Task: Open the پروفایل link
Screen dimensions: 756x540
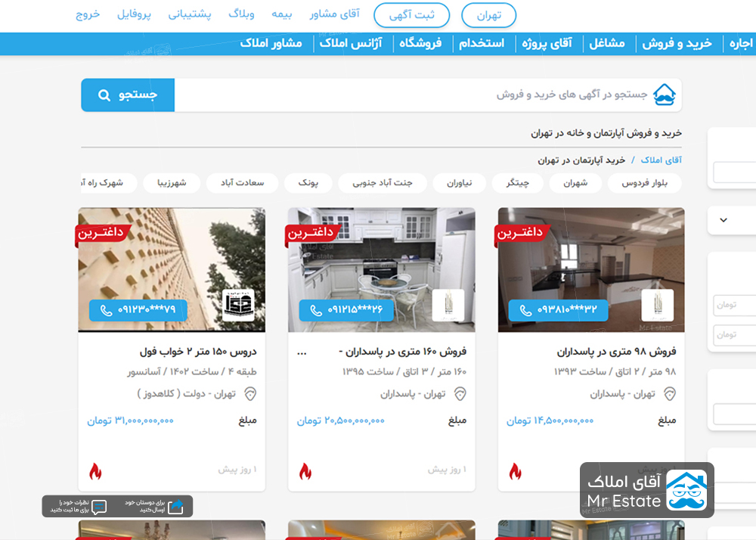Action: (x=134, y=14)
